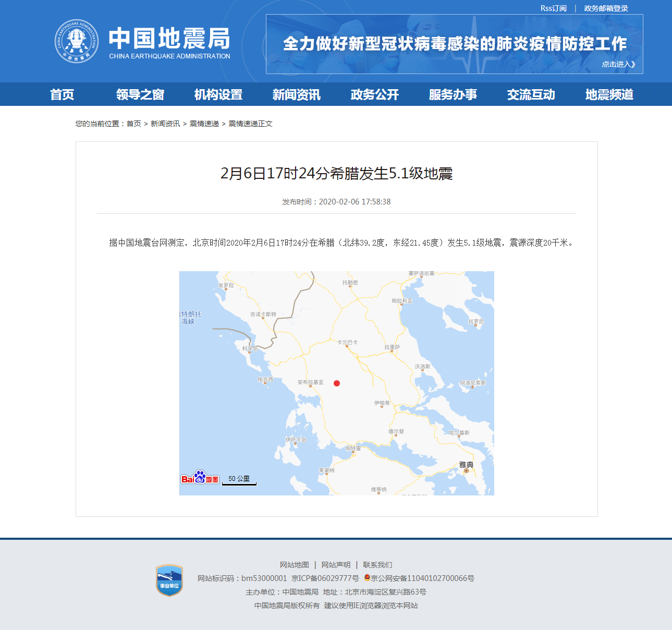Open 联系我们 in the footer
Viewport: 672px width, 630px height.
click(x=378, y=564)
